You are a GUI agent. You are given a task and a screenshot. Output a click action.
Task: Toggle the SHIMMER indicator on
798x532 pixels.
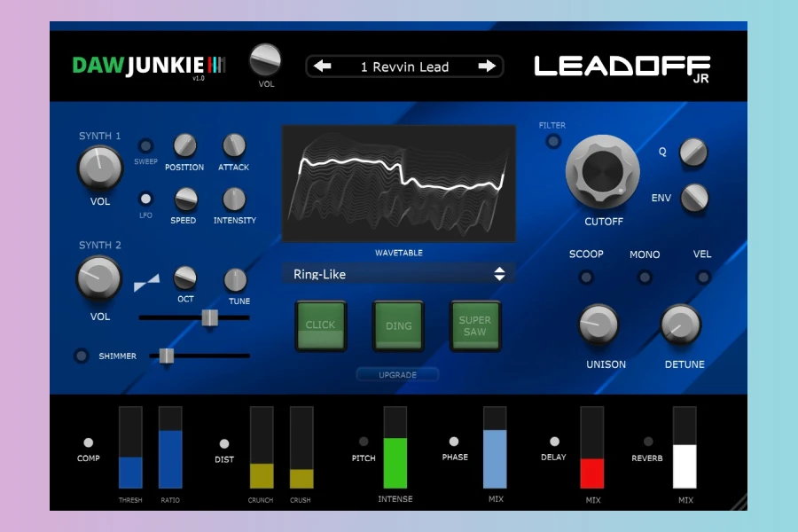coord(82,356)
